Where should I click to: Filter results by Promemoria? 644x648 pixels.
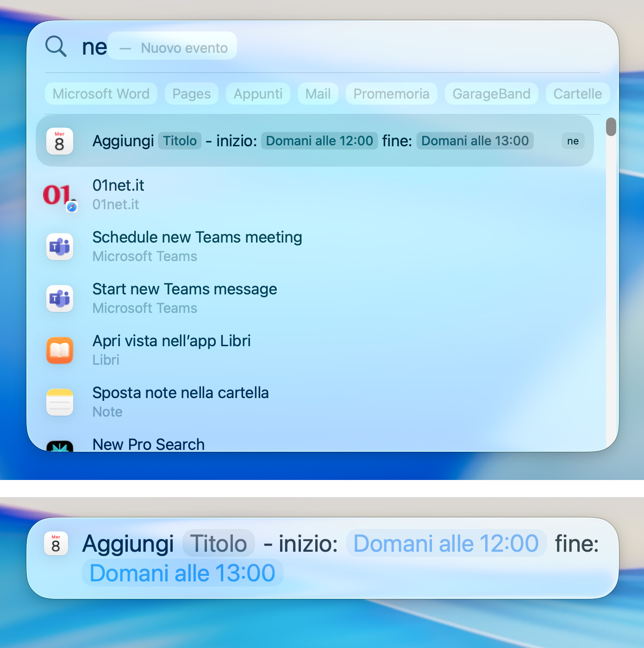click(x=392, y=93)
